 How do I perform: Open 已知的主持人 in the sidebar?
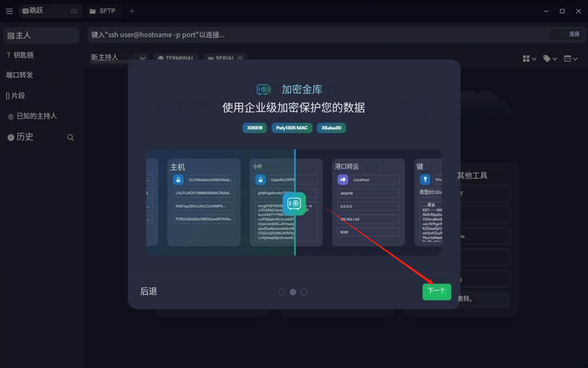[x=37, y=116]
